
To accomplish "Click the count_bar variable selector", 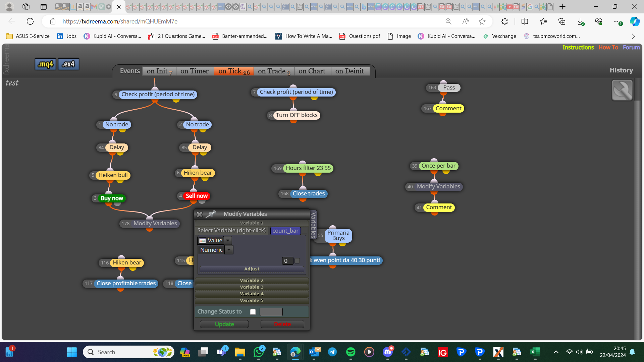I will (285, 231).
